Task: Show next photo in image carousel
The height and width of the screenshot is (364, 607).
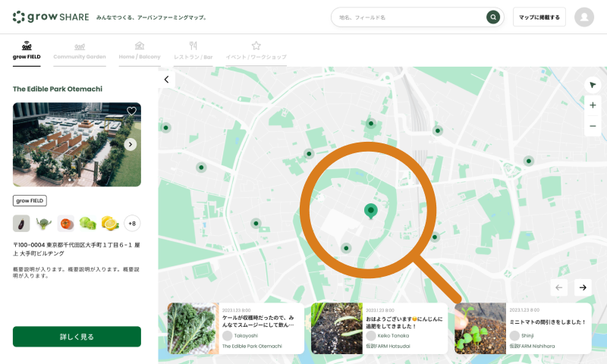Action: click(131, 144)
